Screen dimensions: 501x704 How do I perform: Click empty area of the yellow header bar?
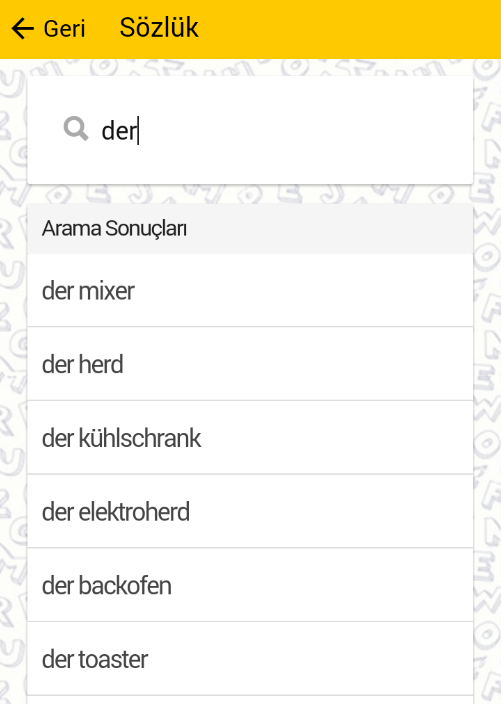(350, 29)
